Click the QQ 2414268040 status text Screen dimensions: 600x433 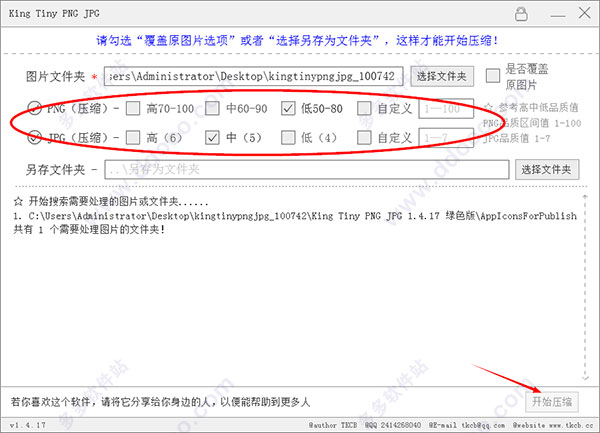click(393, 425)
